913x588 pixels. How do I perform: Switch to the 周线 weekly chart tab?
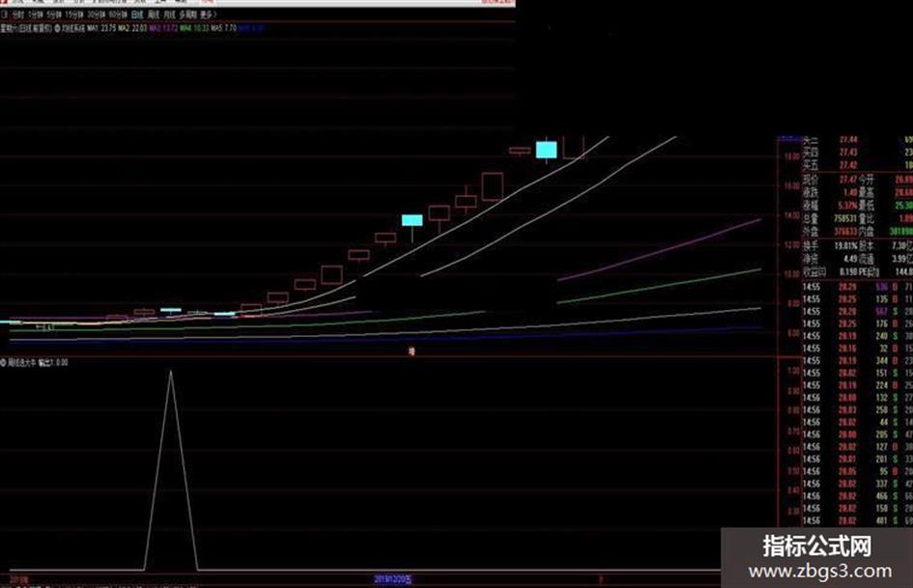click(154, 14)
